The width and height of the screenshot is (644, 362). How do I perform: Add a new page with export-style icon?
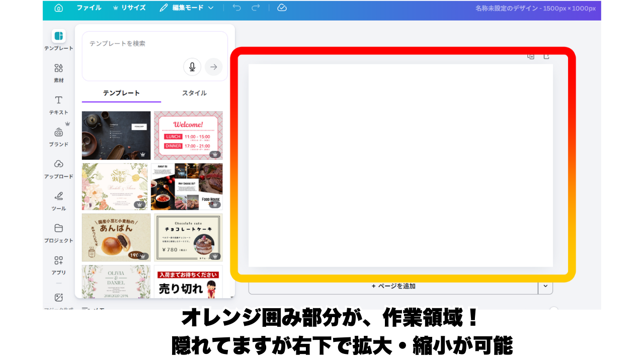(546, 57)
